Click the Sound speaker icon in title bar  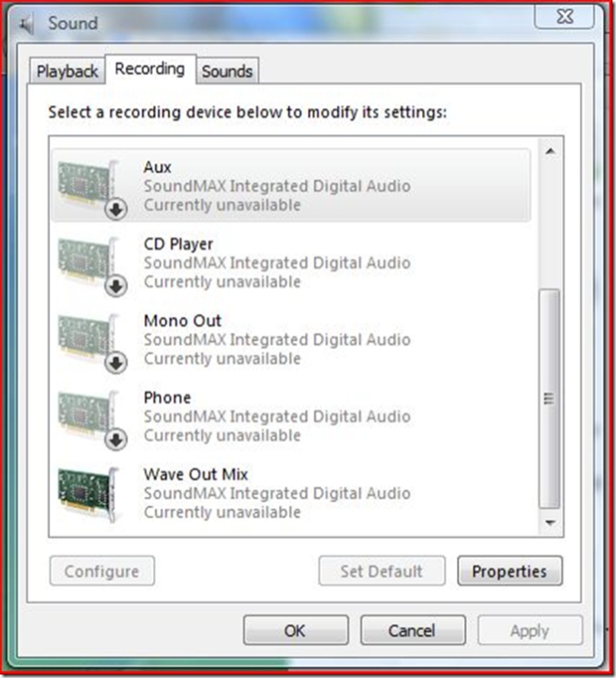coord(26,24)
